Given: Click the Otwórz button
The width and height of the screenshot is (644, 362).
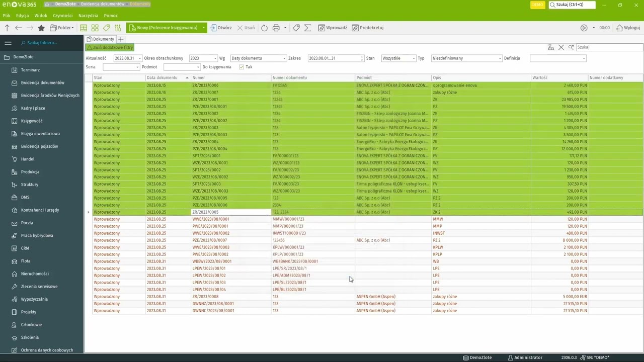Looking at the screenshot, I should pos(221,28).
